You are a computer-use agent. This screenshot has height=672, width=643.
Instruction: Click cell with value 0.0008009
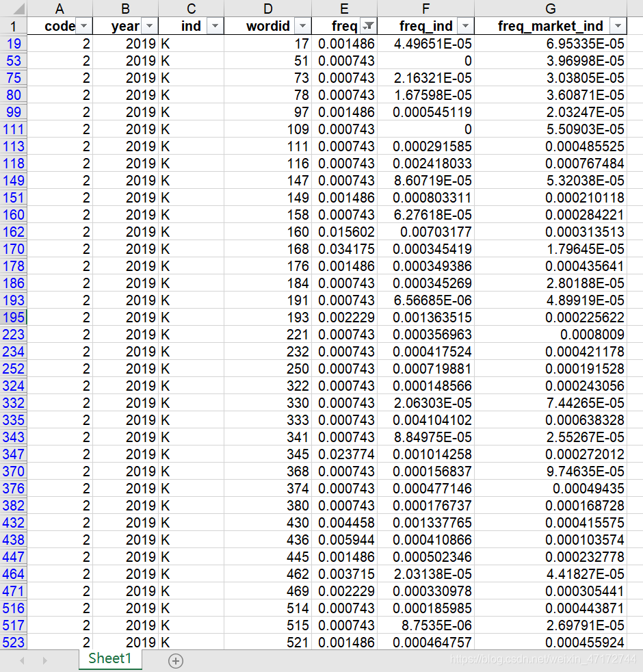click(551, 335)
